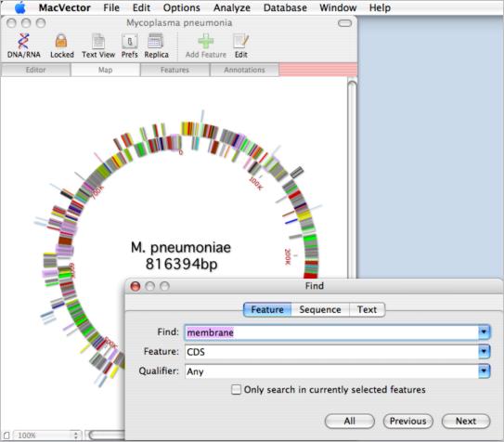504x442 pixels.
Task: Click the vertical scrollbar of the map
Action: [x=352, y=179]
